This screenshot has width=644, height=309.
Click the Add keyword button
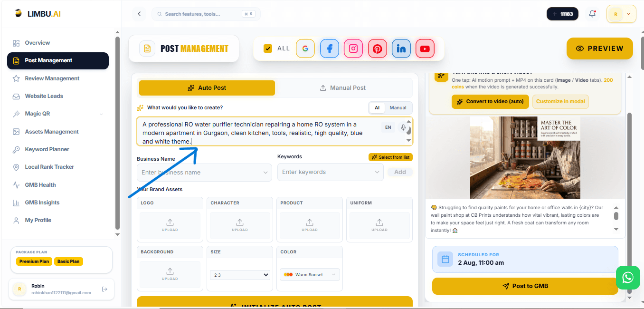coord(400,172)
